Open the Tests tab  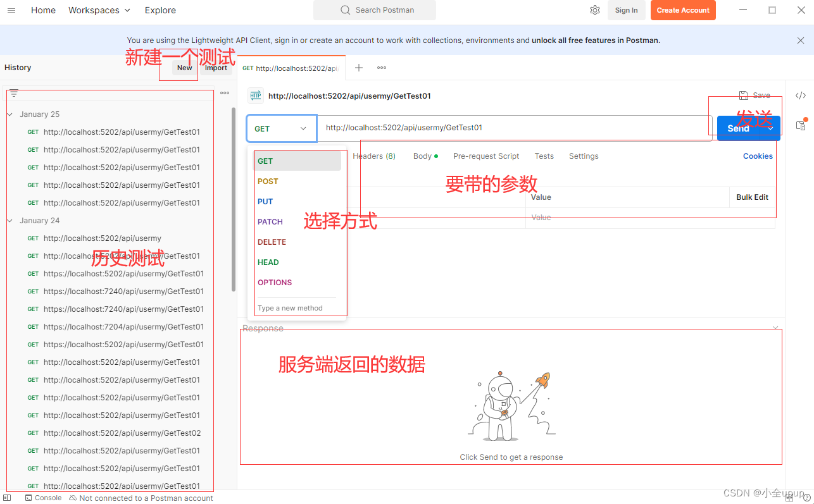[x=544, y=156]
